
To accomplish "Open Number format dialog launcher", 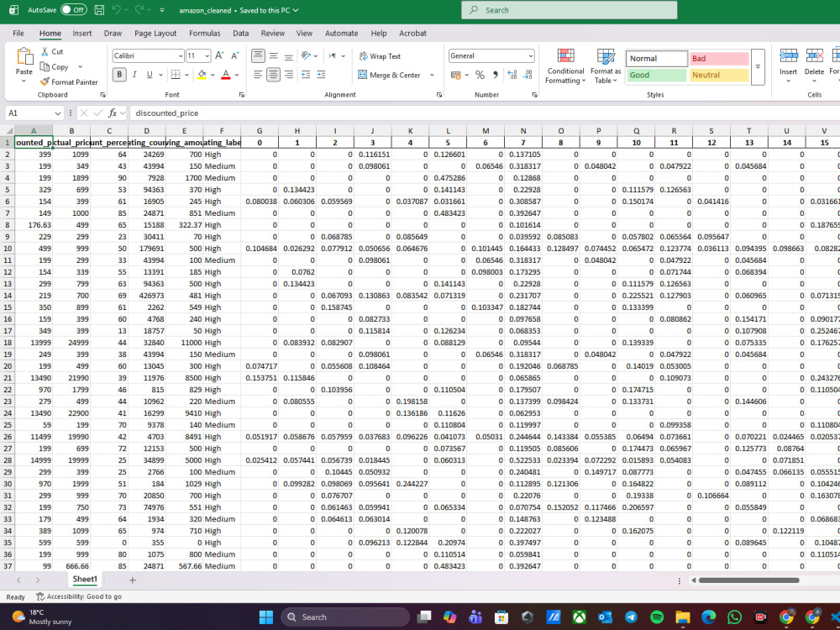I will click(534, 95).
